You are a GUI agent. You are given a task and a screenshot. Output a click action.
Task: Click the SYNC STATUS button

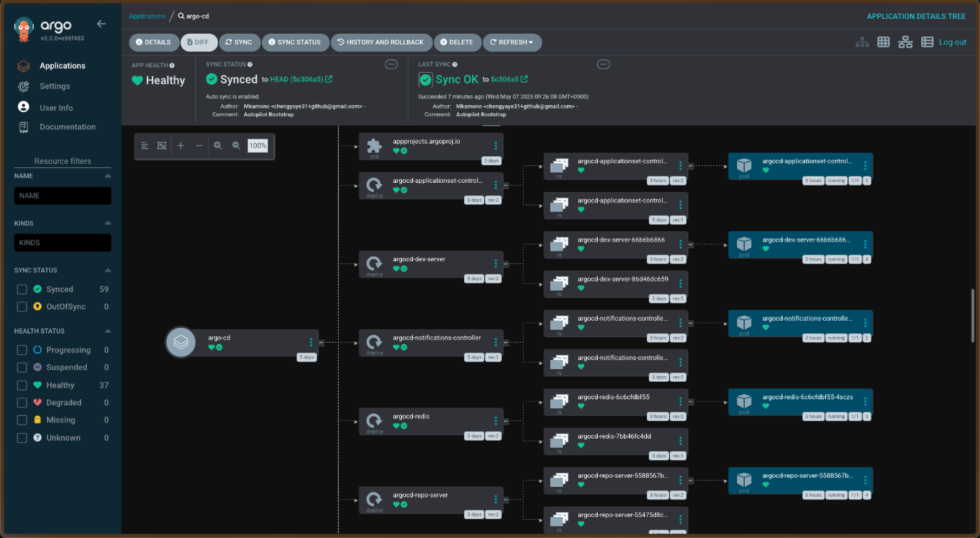[295, 42]
